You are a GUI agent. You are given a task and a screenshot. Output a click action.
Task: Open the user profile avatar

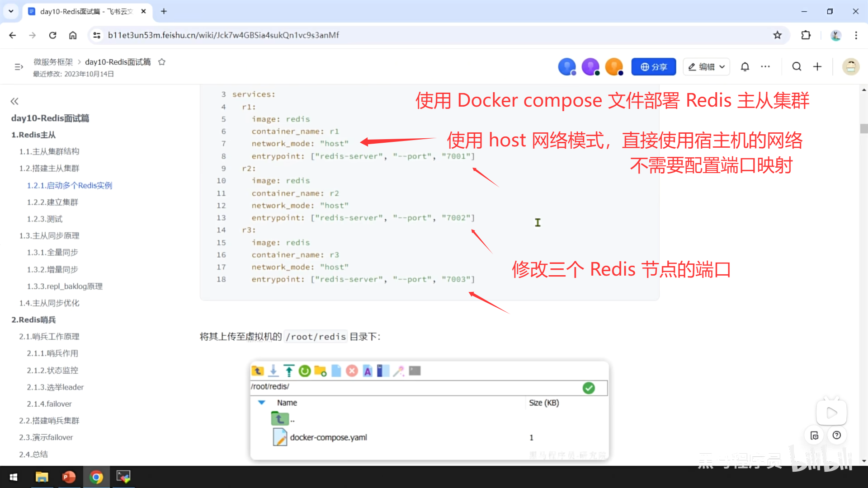[850, 67]
